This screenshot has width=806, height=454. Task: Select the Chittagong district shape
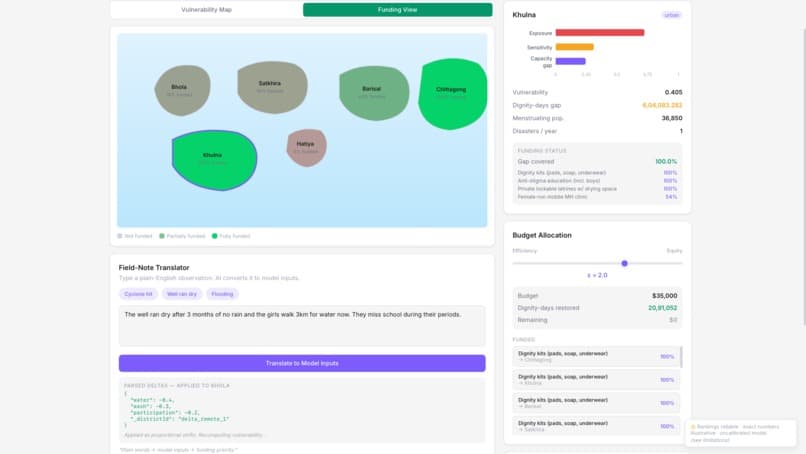452,94
